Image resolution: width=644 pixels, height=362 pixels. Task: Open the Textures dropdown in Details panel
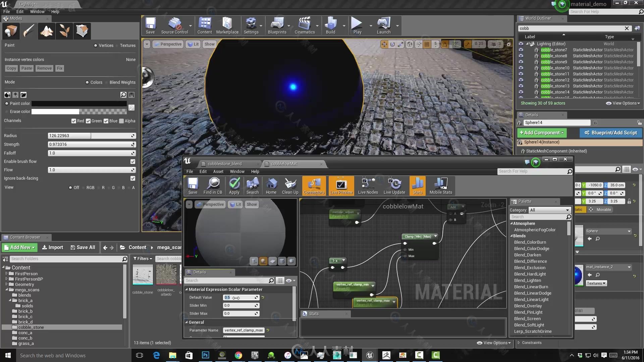(596, 283)
